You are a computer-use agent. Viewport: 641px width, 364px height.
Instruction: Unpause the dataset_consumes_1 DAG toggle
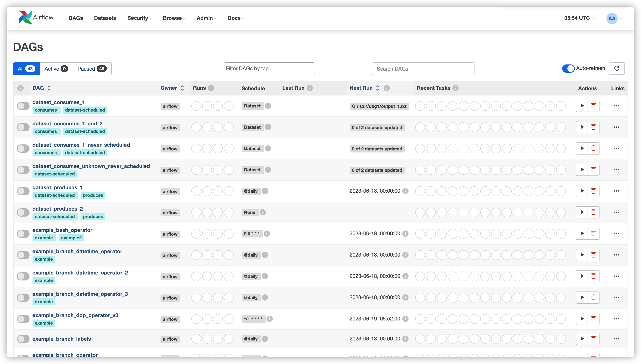coord(23,106)
